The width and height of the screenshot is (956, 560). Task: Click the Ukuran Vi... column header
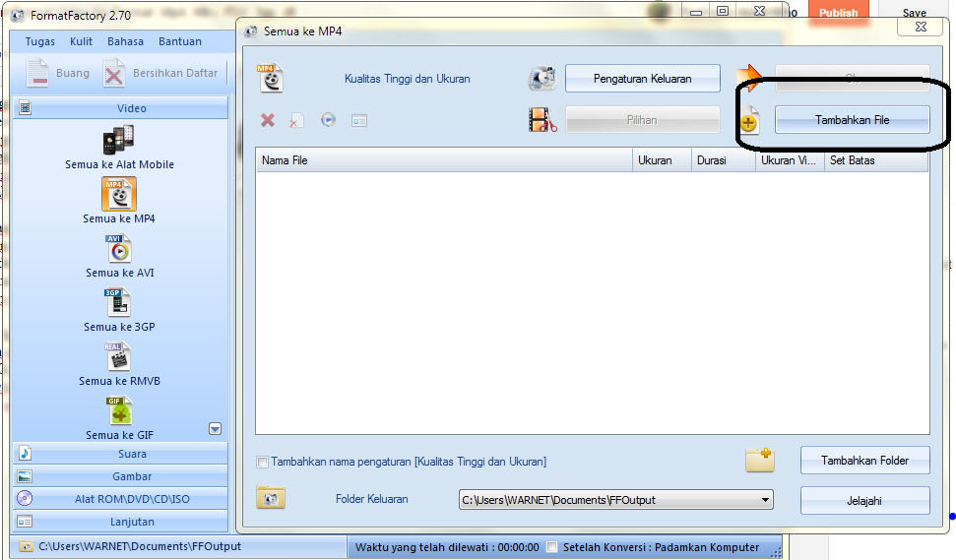(790, 160)
